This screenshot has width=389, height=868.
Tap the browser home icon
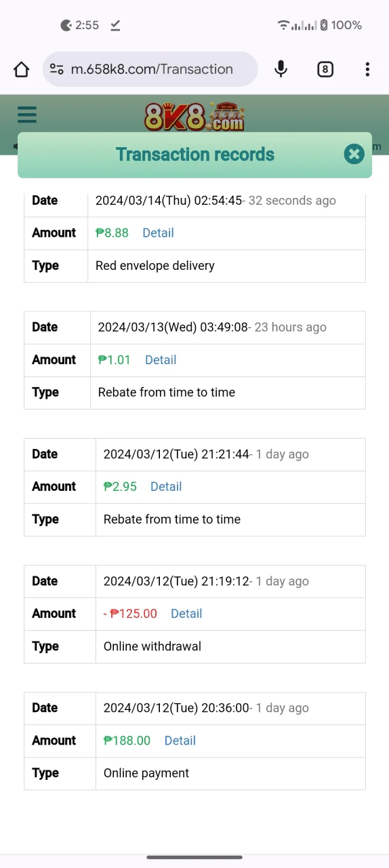click(22, 69)
